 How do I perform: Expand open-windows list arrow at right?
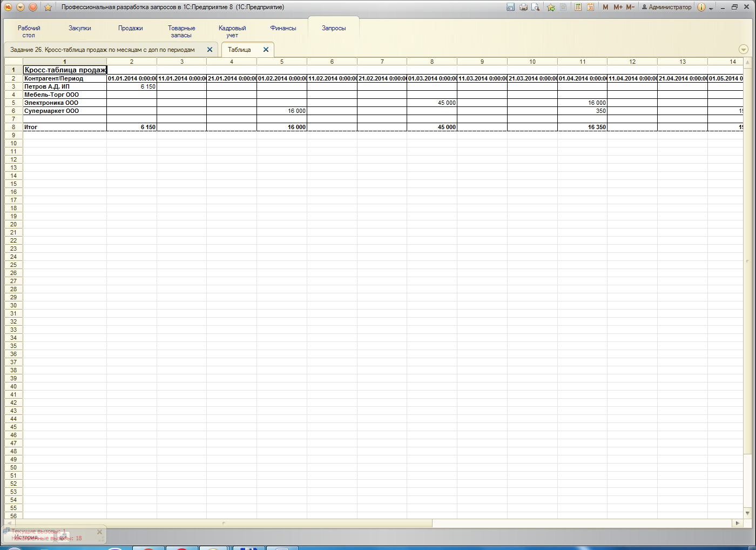(x=744, y=49)
